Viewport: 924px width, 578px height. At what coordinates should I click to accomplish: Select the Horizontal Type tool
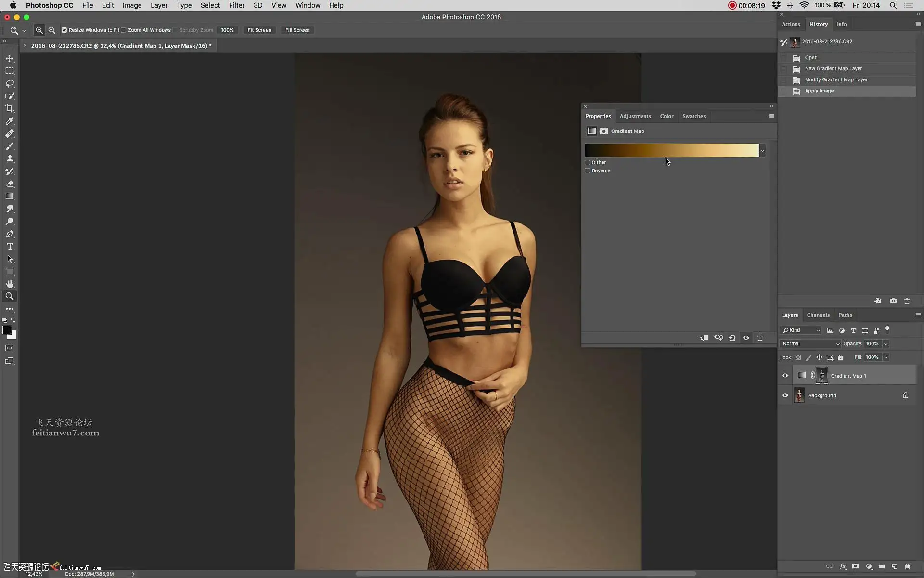(10, 246)
